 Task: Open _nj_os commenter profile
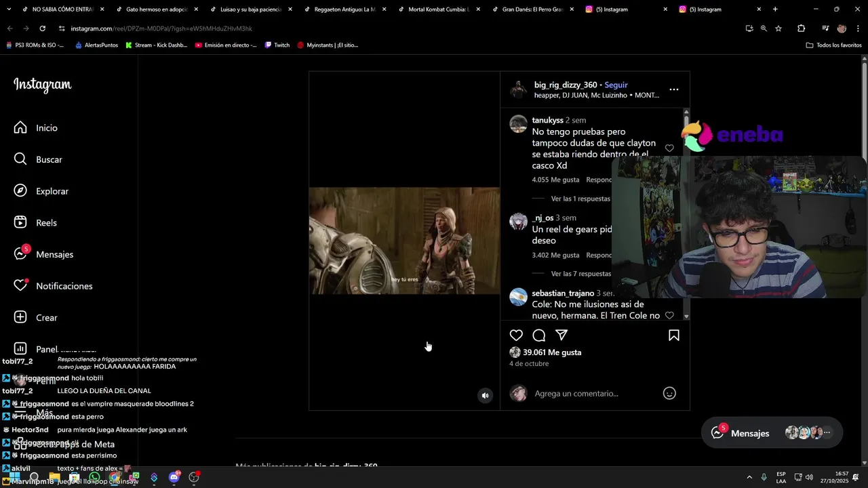[x=542, y=218]
